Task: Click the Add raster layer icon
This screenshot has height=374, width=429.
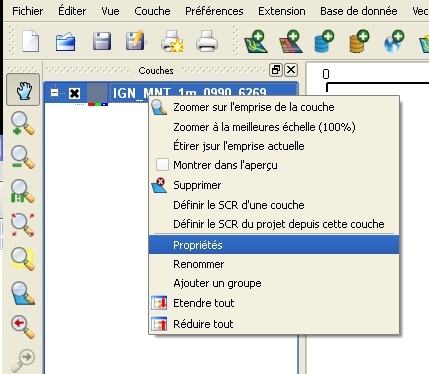Action: point(291,41)
